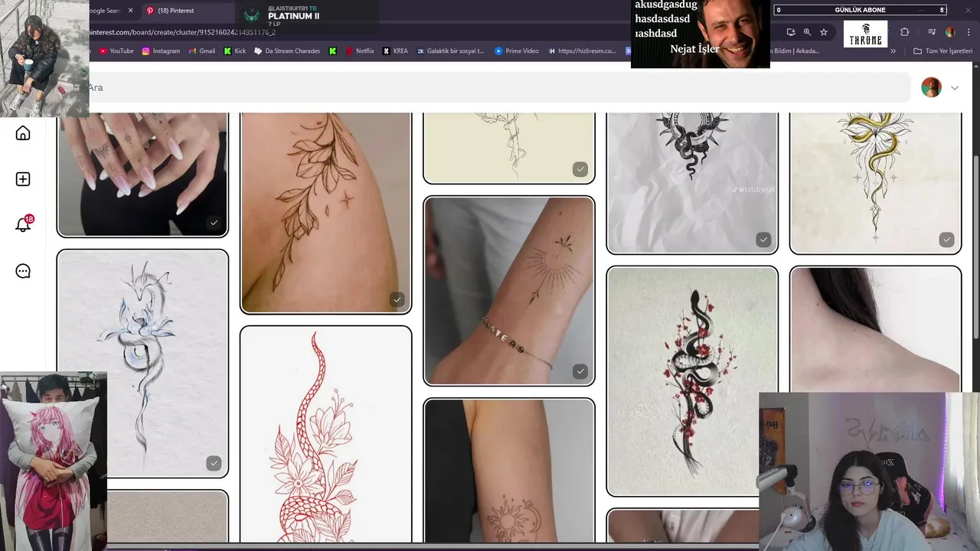Select the red snake and flowers pin
Screen dimensions: 980x551
pyautogui.click(x=326, y=435)
